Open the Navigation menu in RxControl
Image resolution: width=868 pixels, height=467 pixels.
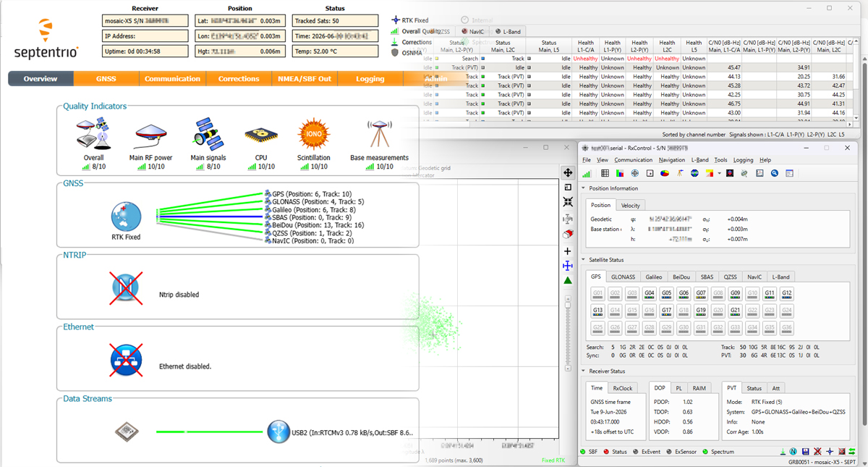[x=672, y=160]
